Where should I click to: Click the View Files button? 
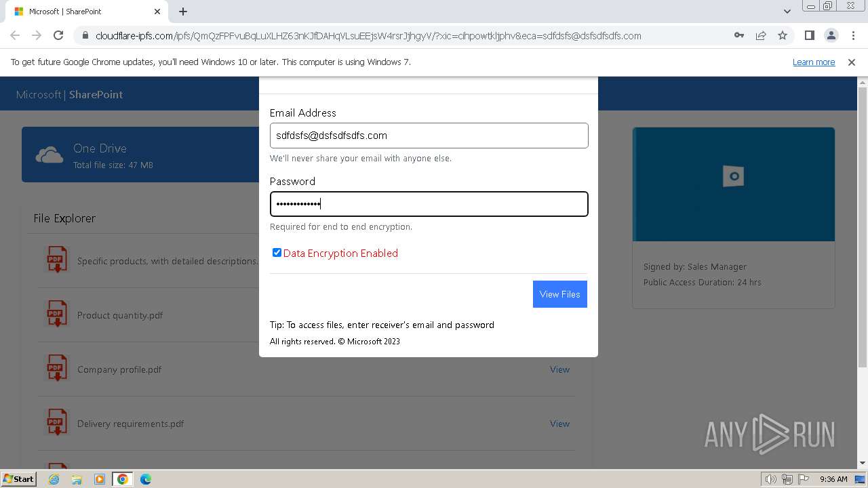tap(559, 294)
